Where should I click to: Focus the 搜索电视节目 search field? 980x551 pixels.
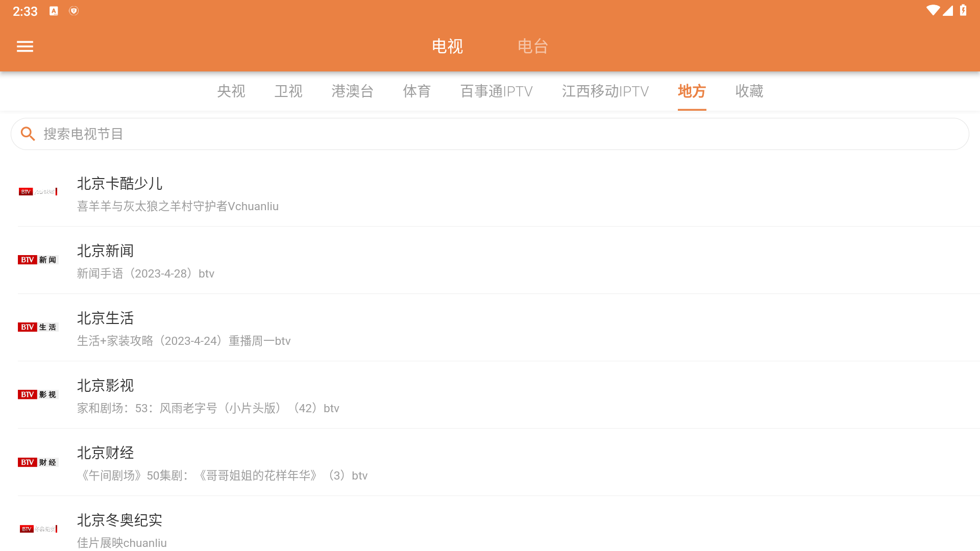pyautogui.click(x=490, y=134)
